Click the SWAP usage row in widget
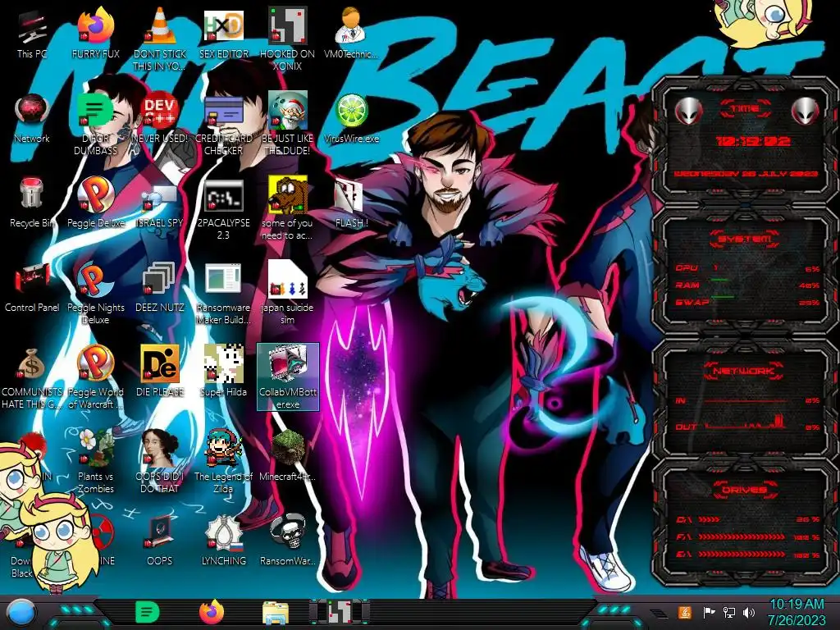Viewport: 840px width, 630px height. click(747, 302)
